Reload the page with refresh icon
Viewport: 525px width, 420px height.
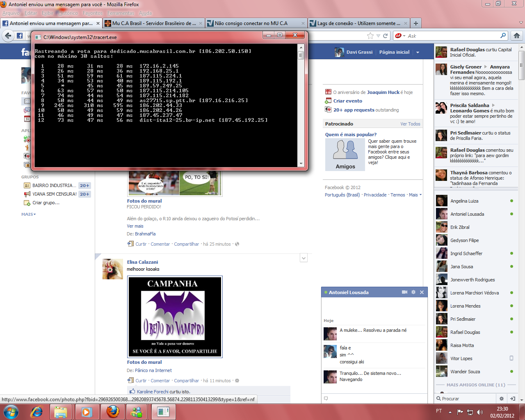tap(386, 36)
